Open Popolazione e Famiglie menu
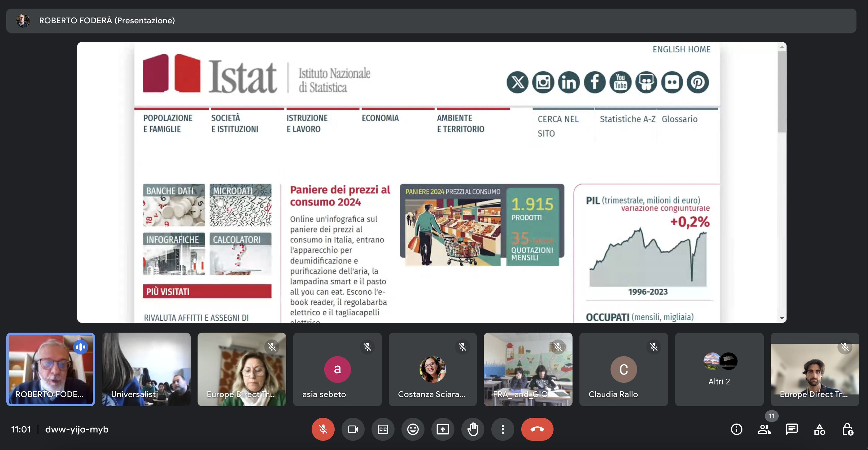868x450 pixels. 168,123
